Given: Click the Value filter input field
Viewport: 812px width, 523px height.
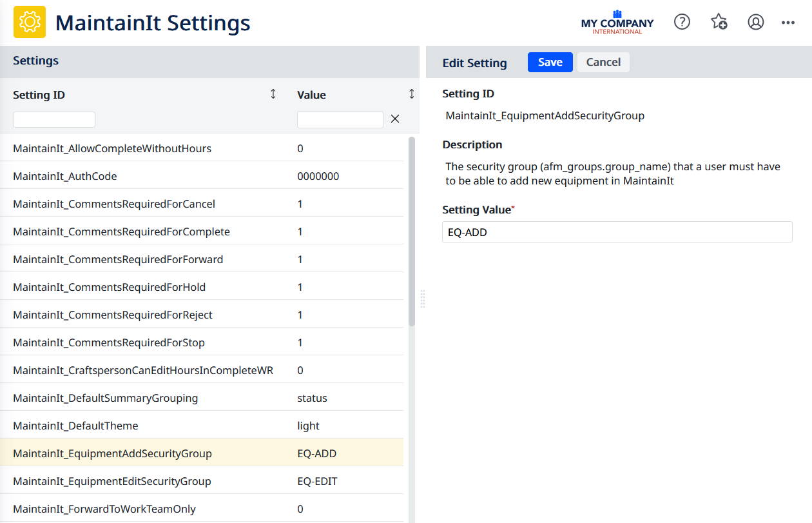Looking at the screenshot, I should [x=340, y=119].
